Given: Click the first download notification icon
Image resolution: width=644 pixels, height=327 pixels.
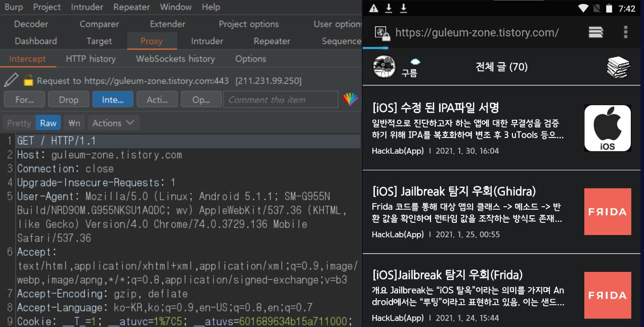Looking at the screenshot, I should tap(389, 8).
